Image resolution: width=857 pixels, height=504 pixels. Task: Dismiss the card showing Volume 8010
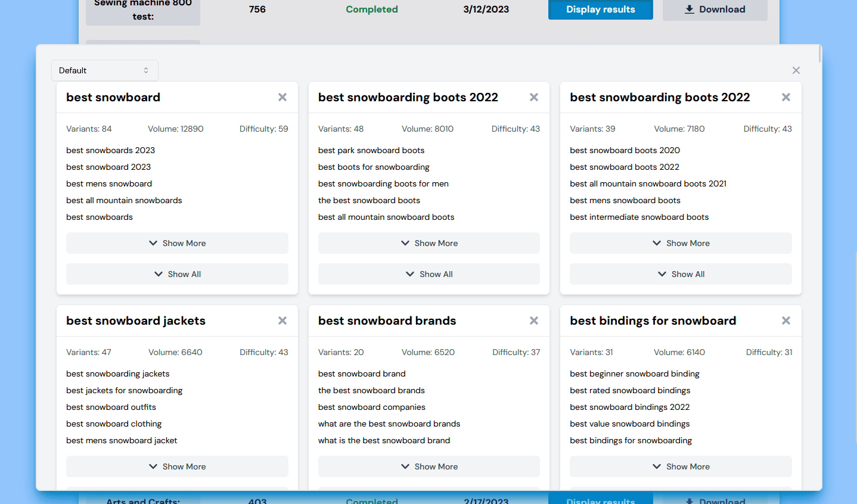coord(534,97)
